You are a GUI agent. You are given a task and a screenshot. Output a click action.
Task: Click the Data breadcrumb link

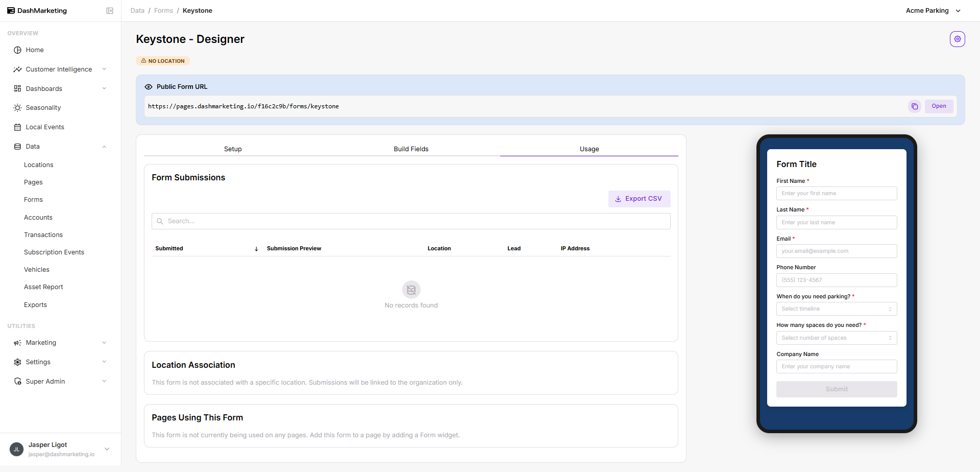[x=137, y=11]
